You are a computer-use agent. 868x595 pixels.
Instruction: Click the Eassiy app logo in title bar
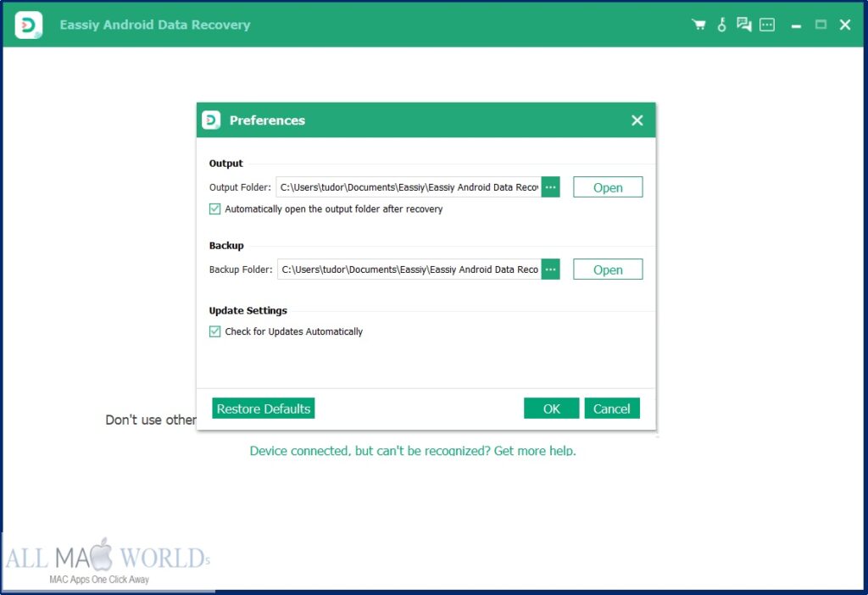click(x=28, y=25)
